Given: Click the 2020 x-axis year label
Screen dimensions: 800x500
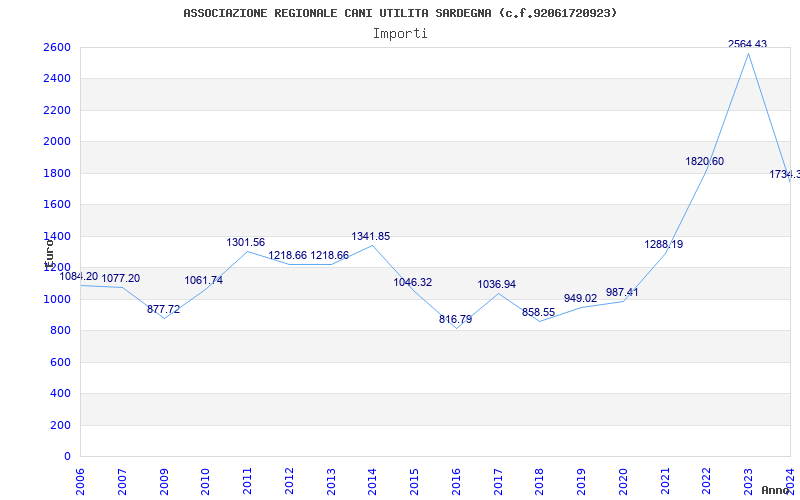Looking at the screenshot, I should (x=623, y=482).
